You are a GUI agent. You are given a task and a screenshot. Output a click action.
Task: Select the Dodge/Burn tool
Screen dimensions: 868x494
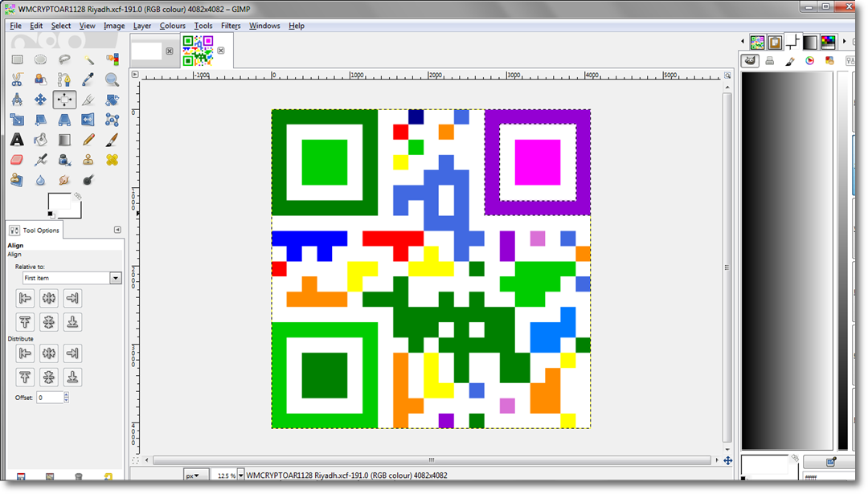[88, 181]
